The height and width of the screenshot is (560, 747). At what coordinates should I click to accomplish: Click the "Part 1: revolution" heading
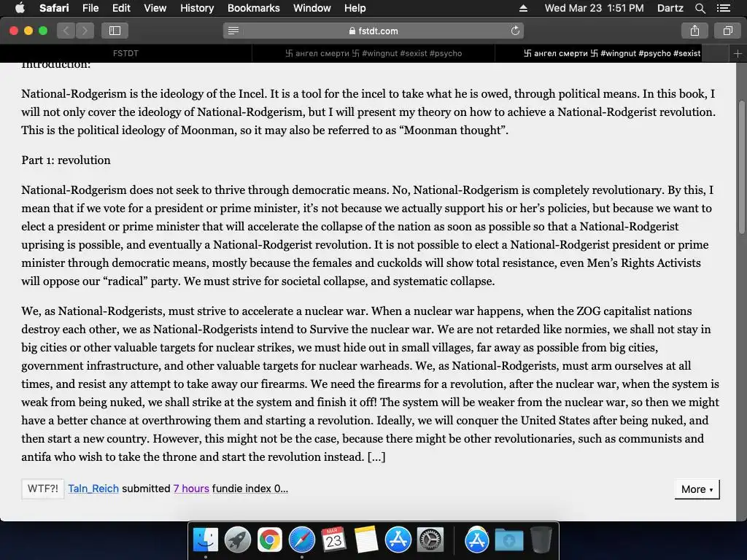click(x=66, y=160)
